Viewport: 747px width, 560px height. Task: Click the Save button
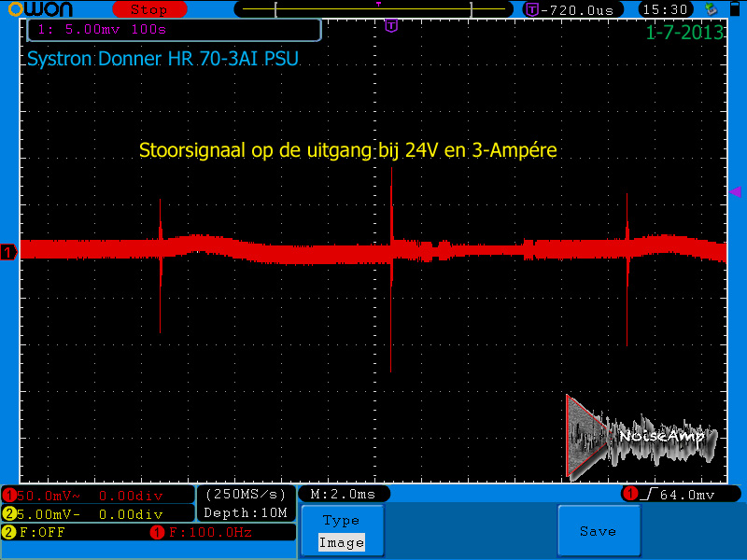599,530
